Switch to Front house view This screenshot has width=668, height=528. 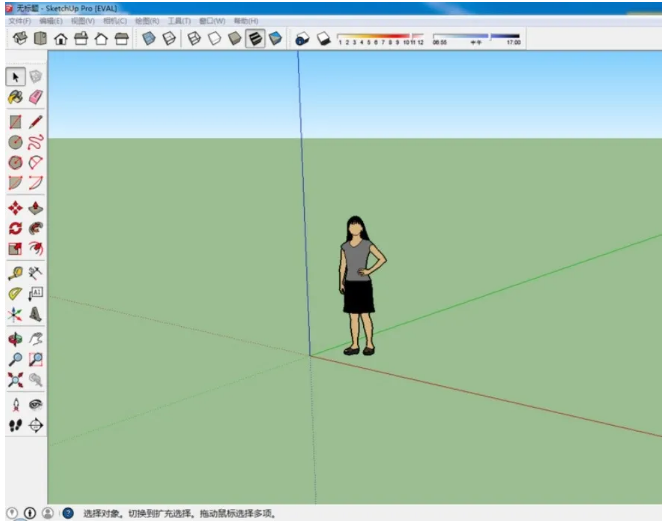point(60,39)
